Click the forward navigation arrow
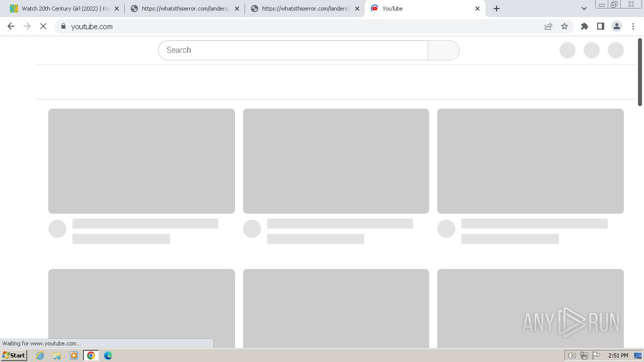 [x=27, y=26]
